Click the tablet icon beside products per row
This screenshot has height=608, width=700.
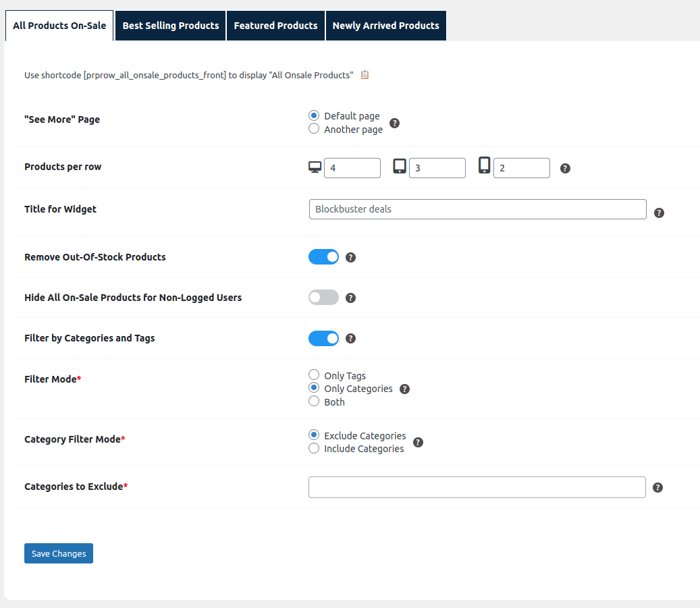pos(400,167)
